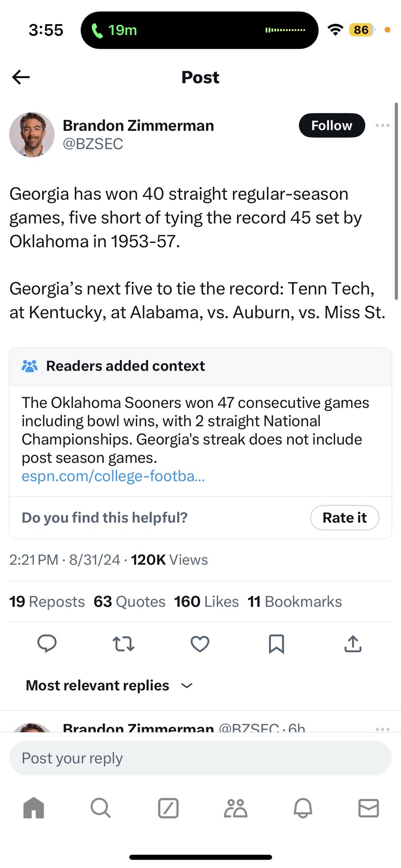Open the Search tab
This screenshot has width=401, height=868.
[x=101, y=808]
